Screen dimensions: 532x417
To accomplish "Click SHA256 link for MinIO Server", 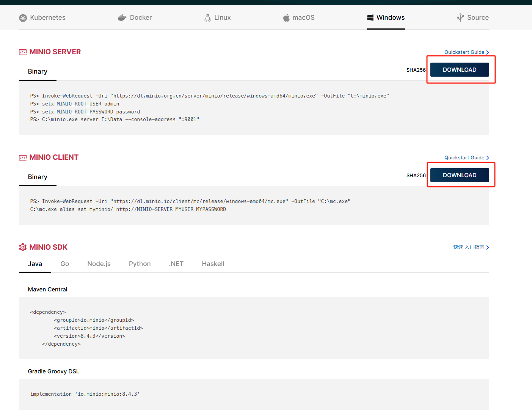I will point(416,70).
